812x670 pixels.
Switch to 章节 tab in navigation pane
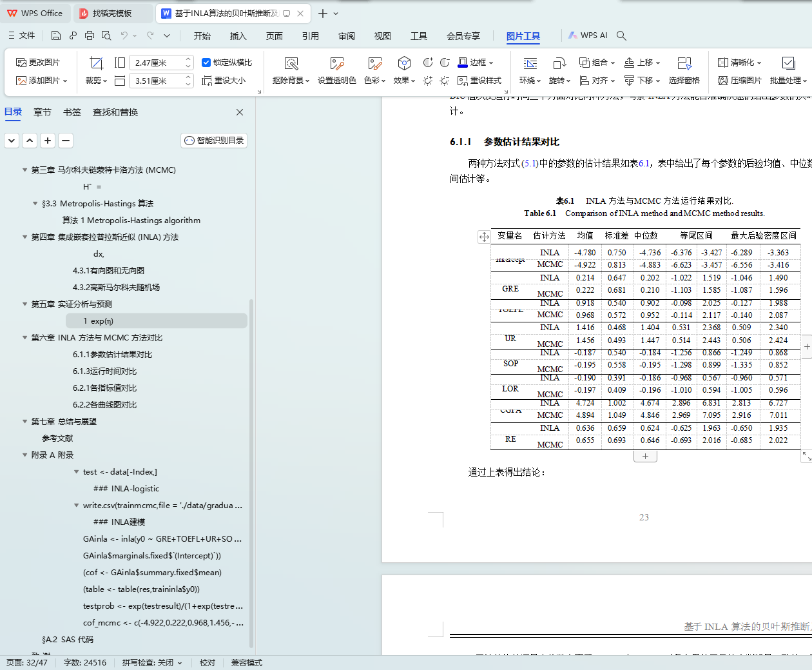click(x=43, y=112)
